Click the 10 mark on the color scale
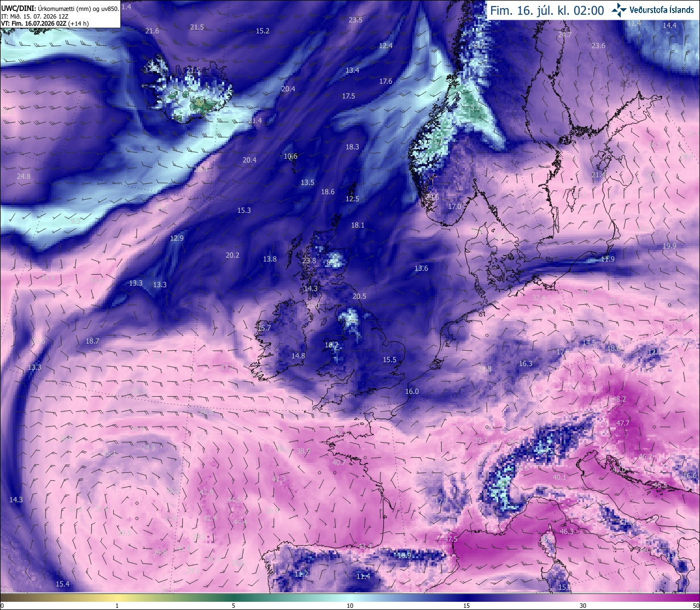700x610 pixels. coord(350,606)
